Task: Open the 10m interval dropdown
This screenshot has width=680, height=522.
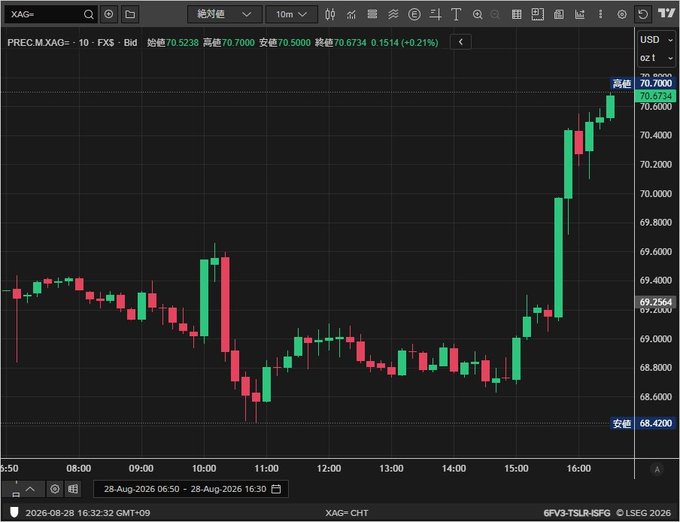Action: click(x=291, y=14)
